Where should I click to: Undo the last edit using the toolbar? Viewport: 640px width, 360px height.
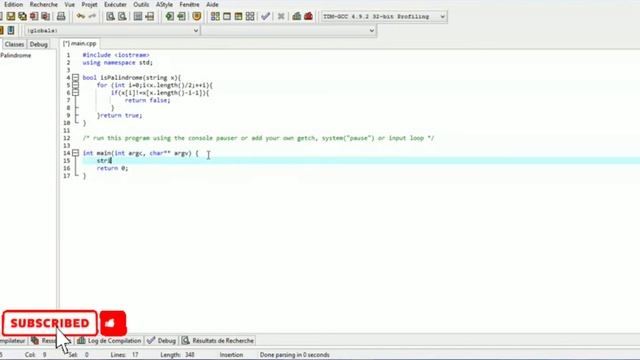pyautogui.click(x=81, y=16)
